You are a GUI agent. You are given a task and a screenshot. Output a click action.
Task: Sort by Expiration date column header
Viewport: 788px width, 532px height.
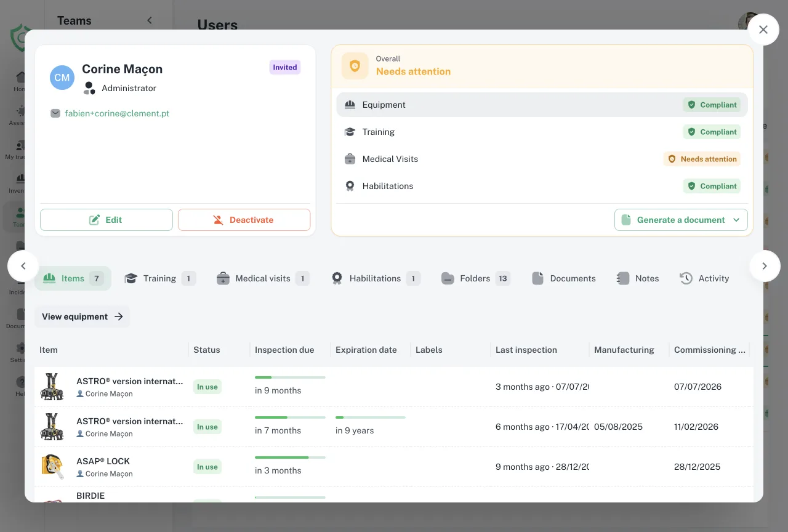[x=366, y=350]
